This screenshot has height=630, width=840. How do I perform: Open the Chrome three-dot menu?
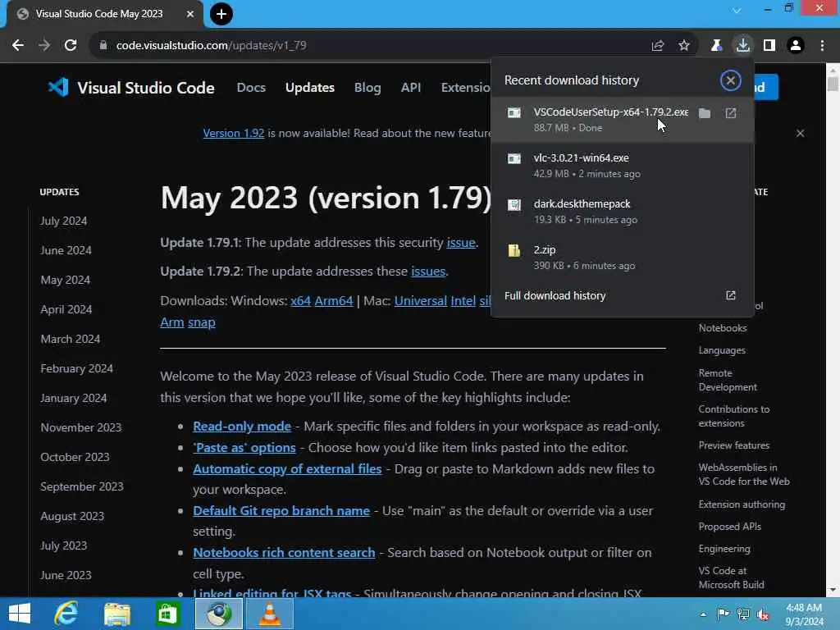[822, 46]
